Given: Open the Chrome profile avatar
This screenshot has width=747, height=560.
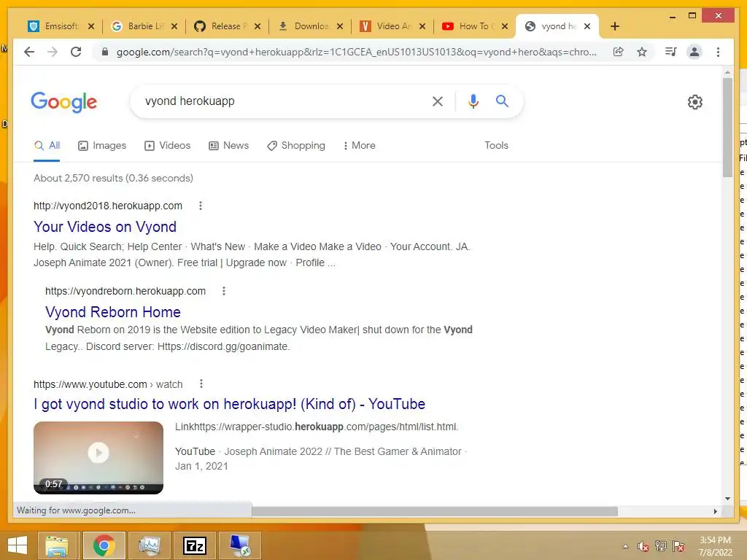Looking at the screenshot, I should (x=694, y=52).
